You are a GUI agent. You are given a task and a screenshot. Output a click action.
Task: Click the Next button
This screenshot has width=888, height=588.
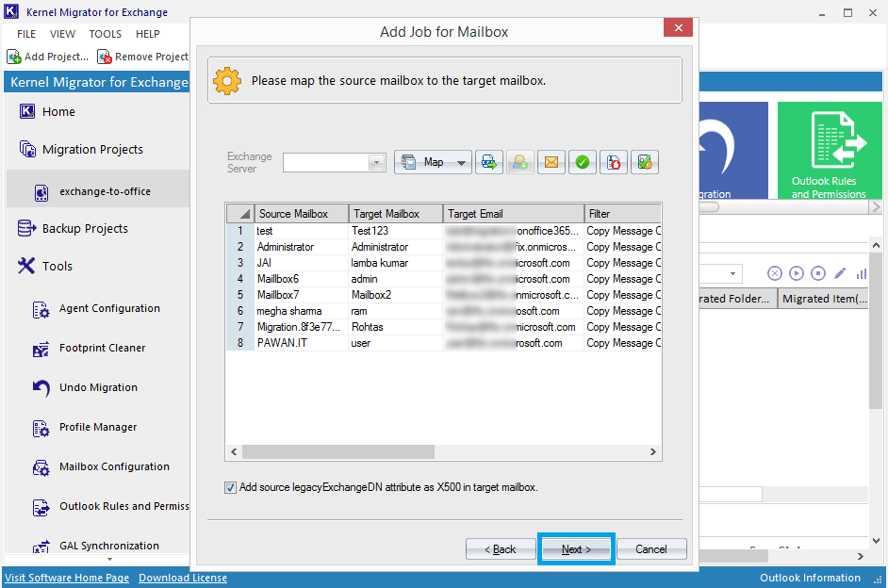click(x=576, y=549)
